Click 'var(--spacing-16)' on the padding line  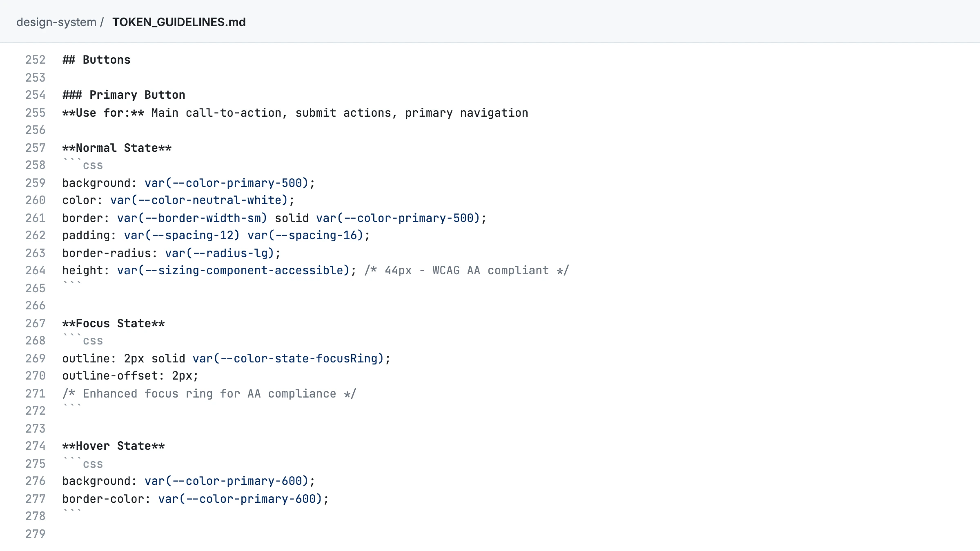[305, 236]
